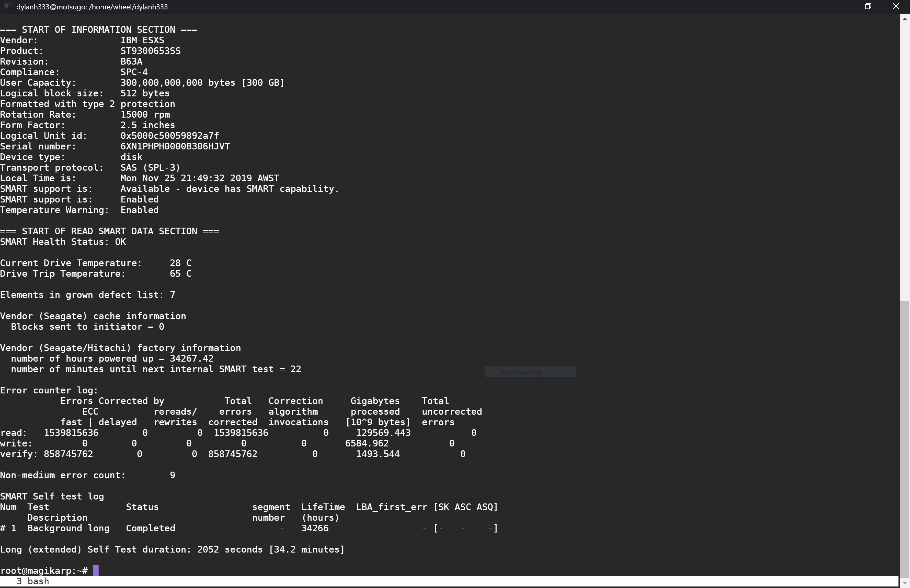Image resolution: width=910 pixels, height=588 pixels.
Task: Click '300,000,000,000 bytes [300 GB]' capacity
Action: [x=203, y=83]
